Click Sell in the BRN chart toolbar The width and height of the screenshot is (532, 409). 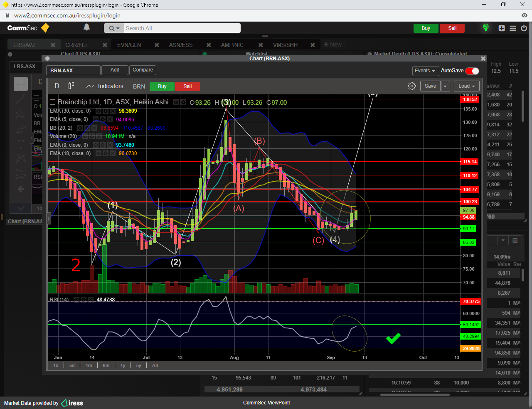coord(187,86)
